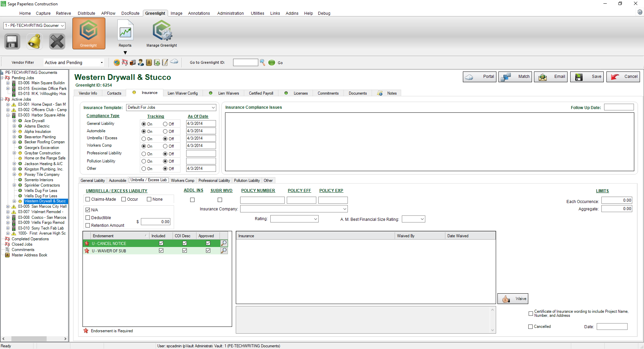
Task: Select the Workers Comp sub-tab
Action: coord(182,181)
